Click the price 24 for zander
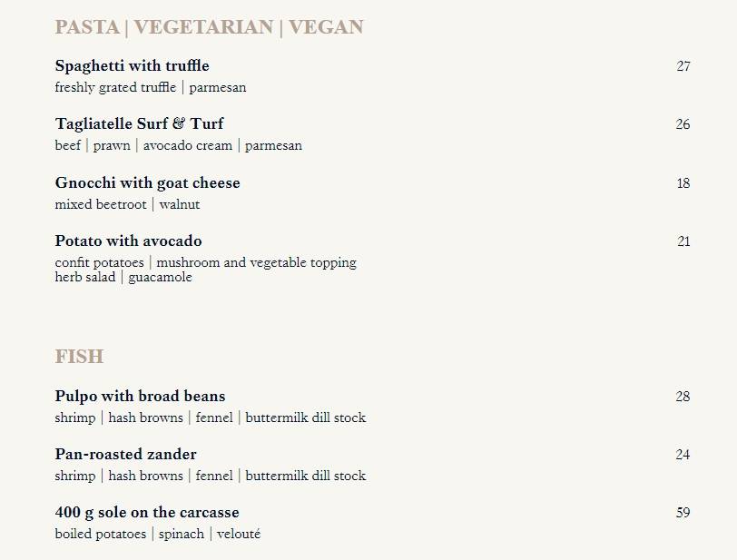The width and height of the screenshot is (737, 560). (x=683, y=455)
